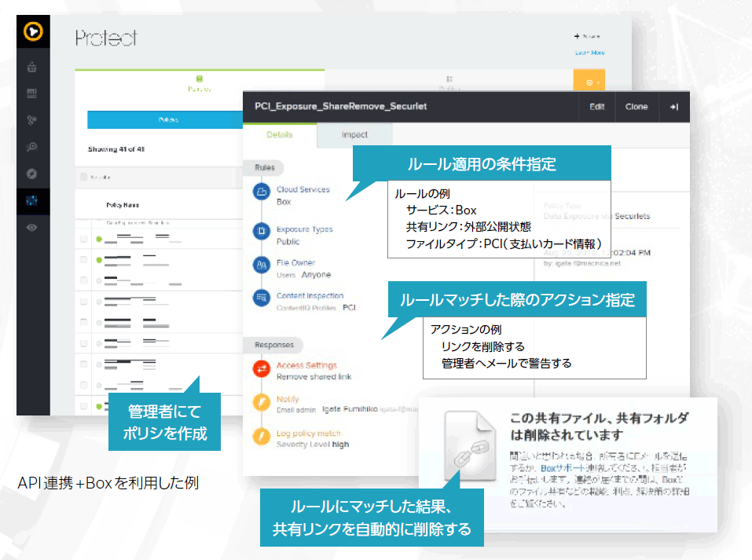Click the blue Policies button

point(166,120)
